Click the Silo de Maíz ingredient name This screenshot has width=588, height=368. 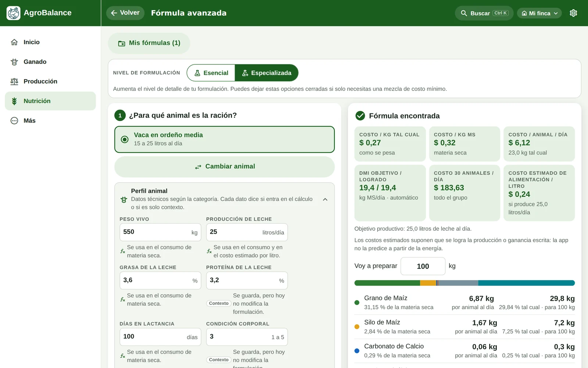[382, 322]
